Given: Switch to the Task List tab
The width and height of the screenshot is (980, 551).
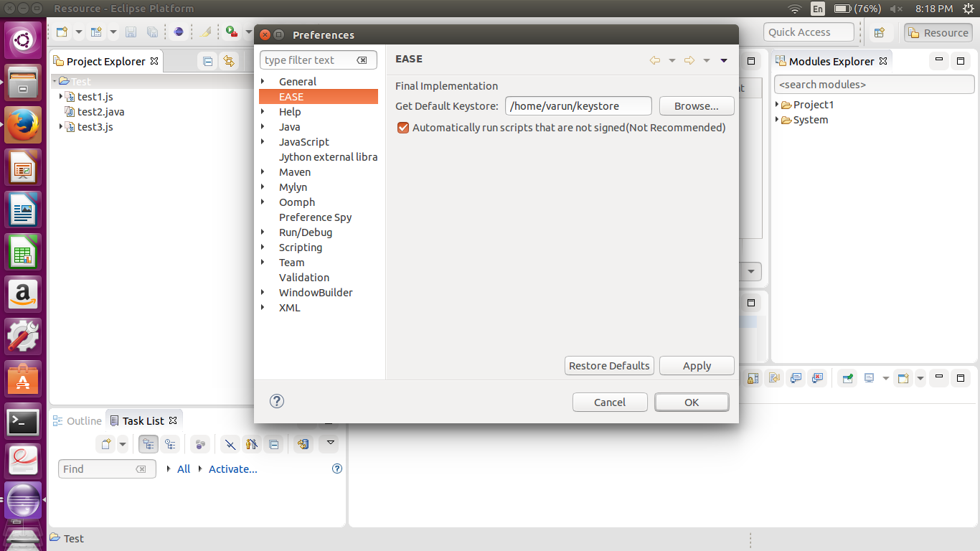Looking at the screenshot, I should tap(143, 421).
